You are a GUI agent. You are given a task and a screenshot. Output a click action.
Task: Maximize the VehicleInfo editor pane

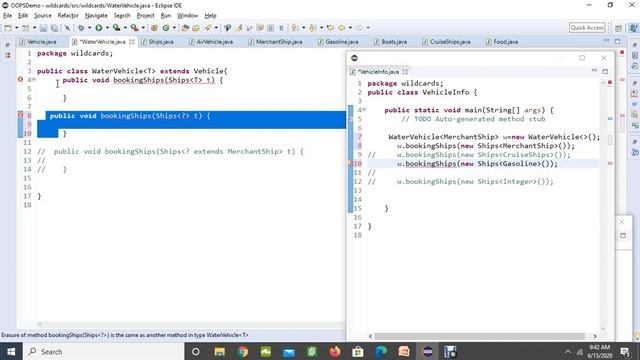click(x=605, y=71)
